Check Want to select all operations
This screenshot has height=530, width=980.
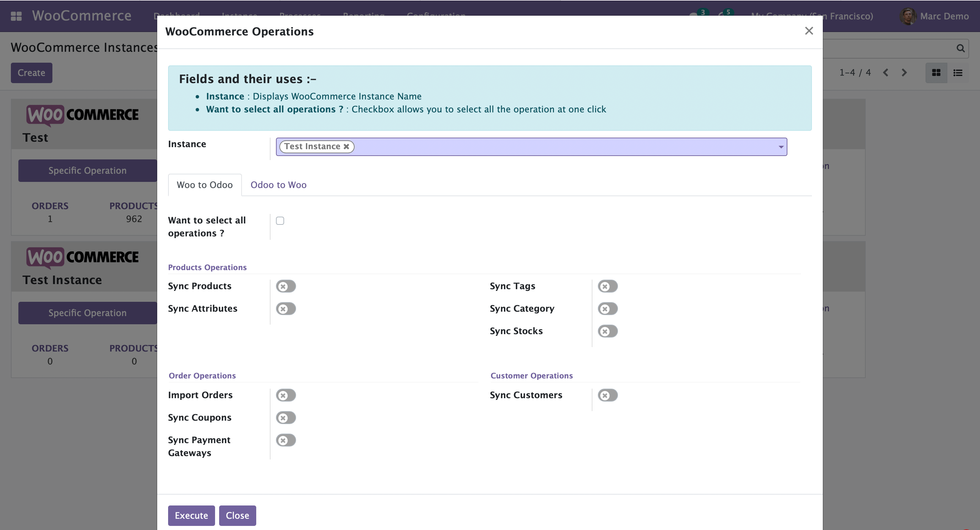point(280,221)
